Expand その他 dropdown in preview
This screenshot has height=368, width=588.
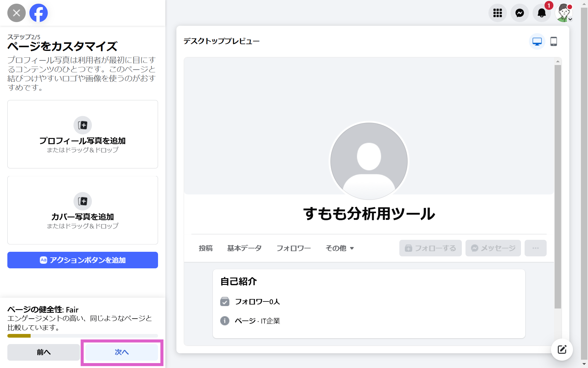(x=340, y=248)
